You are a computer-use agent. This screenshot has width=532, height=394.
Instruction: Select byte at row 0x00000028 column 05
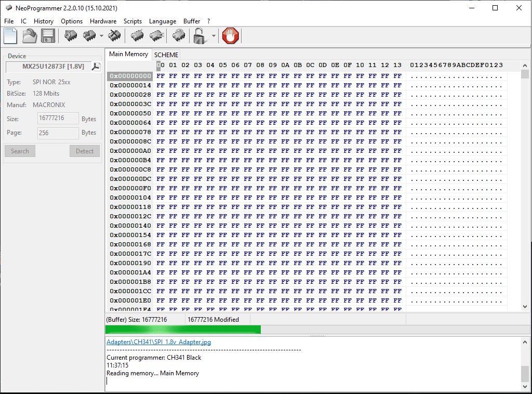(x=223, y=95)
